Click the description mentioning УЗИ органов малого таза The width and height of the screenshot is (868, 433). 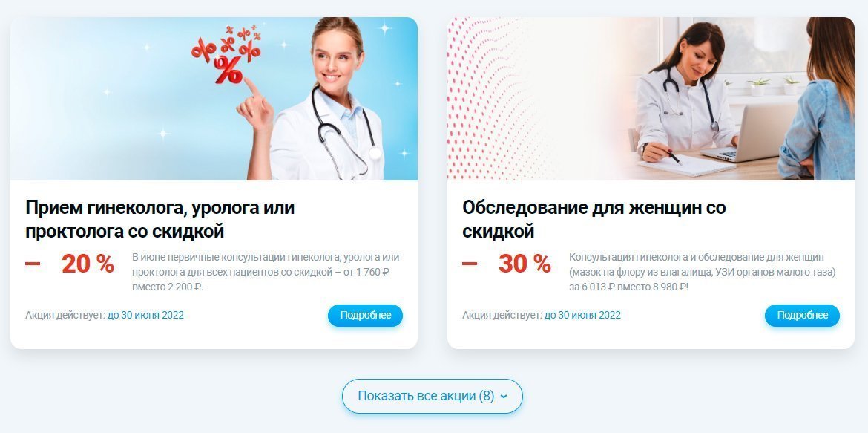point(703,273)
